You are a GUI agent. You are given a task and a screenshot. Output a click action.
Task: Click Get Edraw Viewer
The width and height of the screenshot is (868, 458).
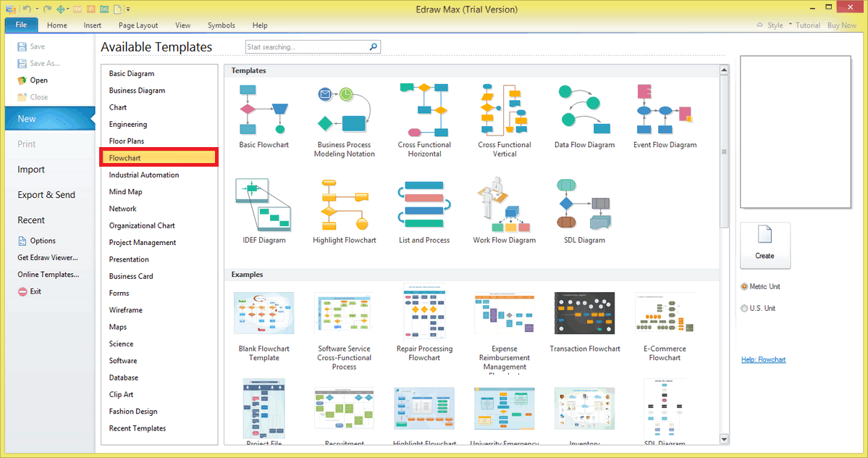[48, 257]
